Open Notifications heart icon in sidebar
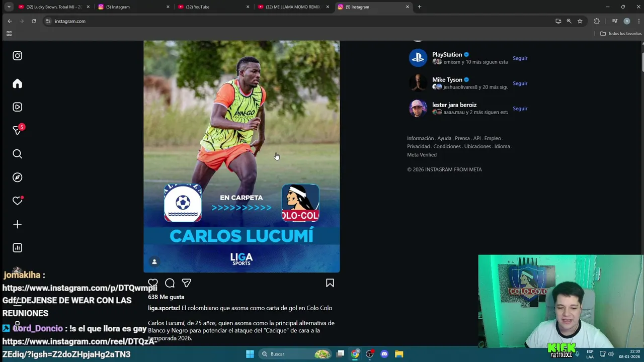 pyautogui.click(x=18, y=201)
